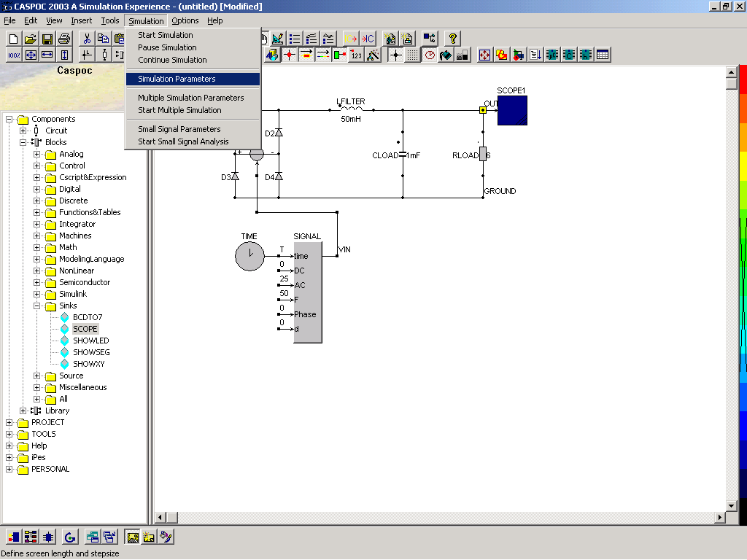
Task: Click the wire/node label tool icon
Action: [x=87, y=55]
